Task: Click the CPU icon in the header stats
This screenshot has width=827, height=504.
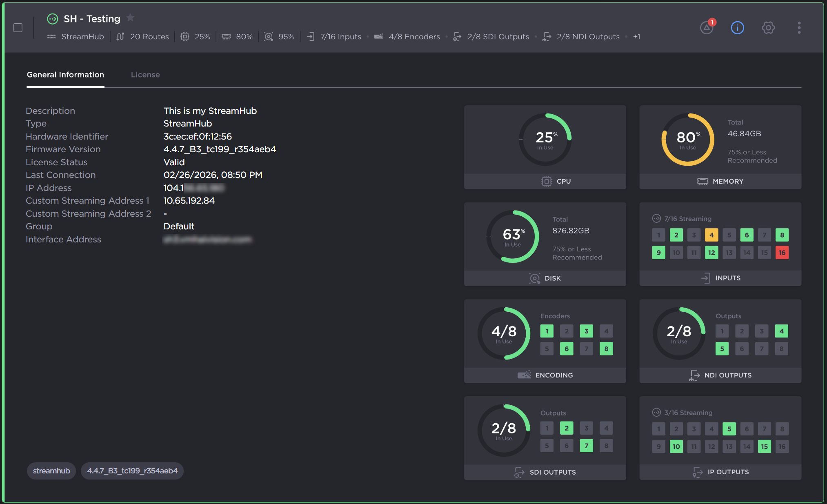Action: point(185,36)
